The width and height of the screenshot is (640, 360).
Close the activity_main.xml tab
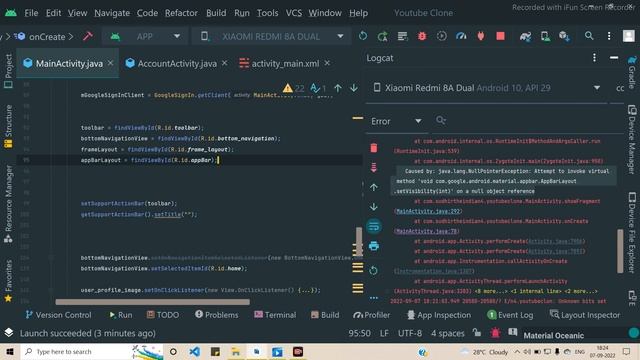point(327,63)
